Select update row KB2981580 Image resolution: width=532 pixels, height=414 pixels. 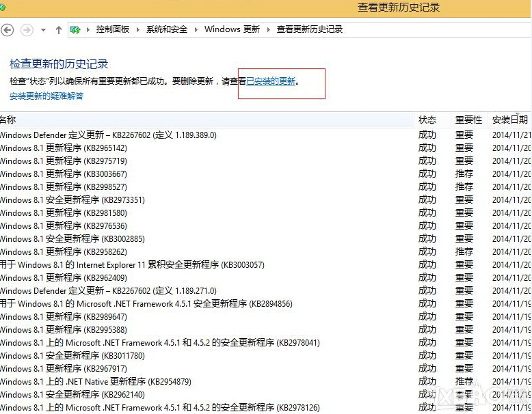tap(266, 213)
